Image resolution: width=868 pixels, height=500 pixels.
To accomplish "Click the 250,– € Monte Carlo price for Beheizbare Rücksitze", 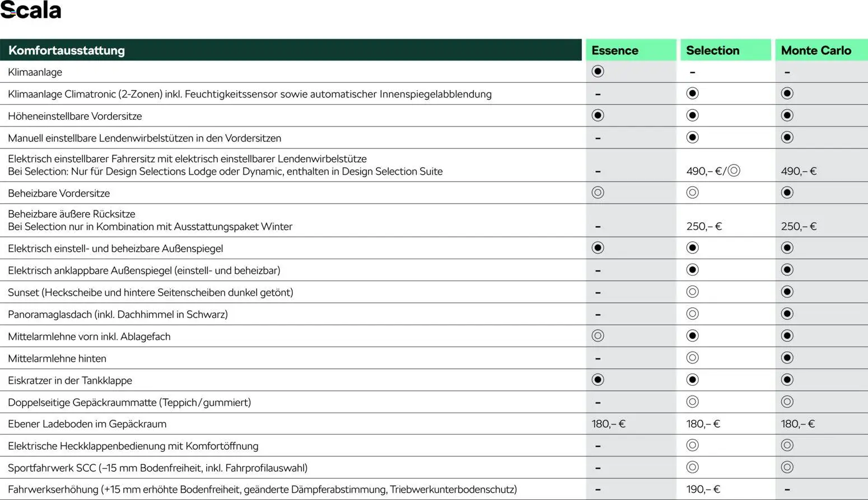I will click(x=799, y=227).
